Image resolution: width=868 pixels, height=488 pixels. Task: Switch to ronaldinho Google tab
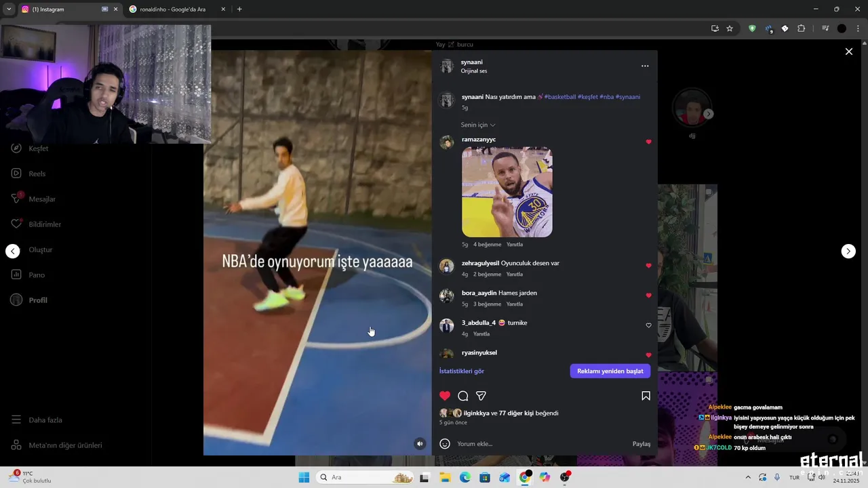coord(178,9)
